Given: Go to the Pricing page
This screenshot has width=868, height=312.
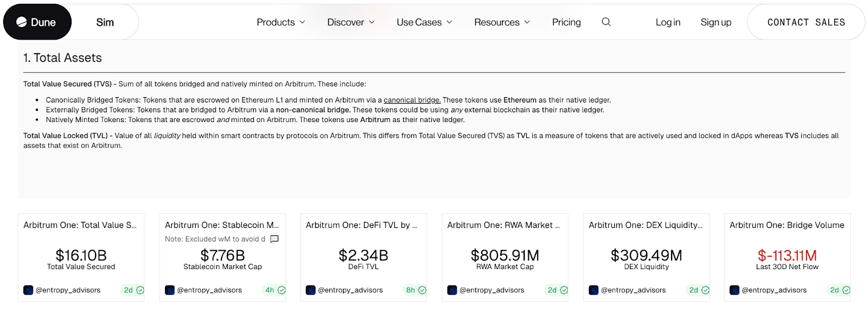Looking at the screenshot, I should click(566, 22).
